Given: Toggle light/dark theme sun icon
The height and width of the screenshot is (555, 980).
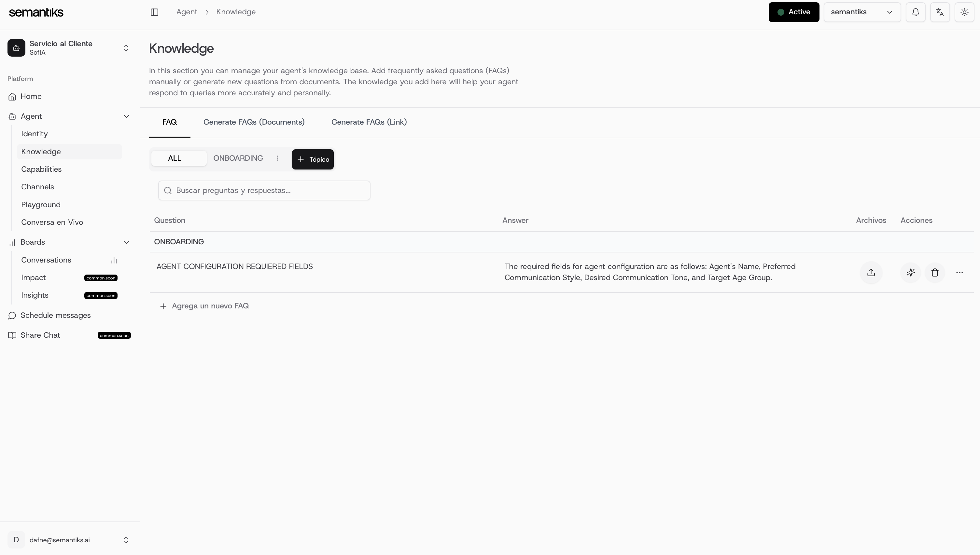Looking at the screenshot, I should [x=964, y=12].
